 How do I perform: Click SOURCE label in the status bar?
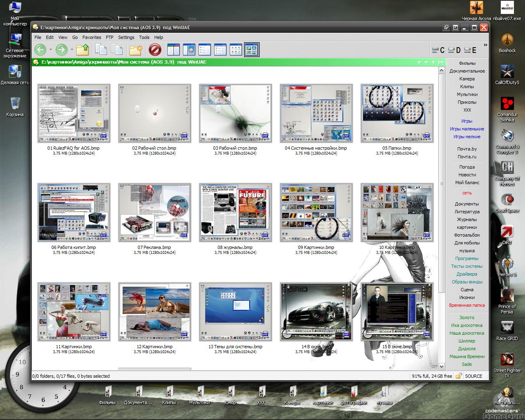click(474, 376)
